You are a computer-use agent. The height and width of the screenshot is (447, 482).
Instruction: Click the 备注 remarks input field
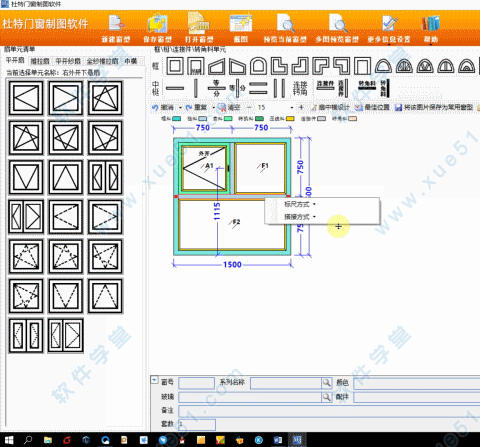pyautogui.click(x=330, y=410)
